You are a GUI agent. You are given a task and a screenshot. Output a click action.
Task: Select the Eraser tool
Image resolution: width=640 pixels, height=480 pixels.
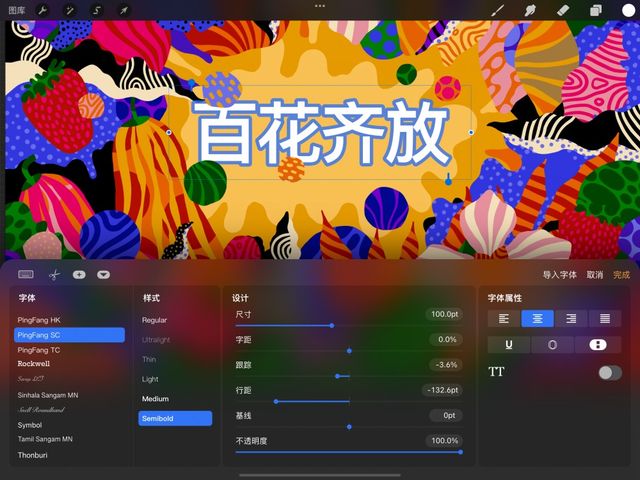[562, 10]
